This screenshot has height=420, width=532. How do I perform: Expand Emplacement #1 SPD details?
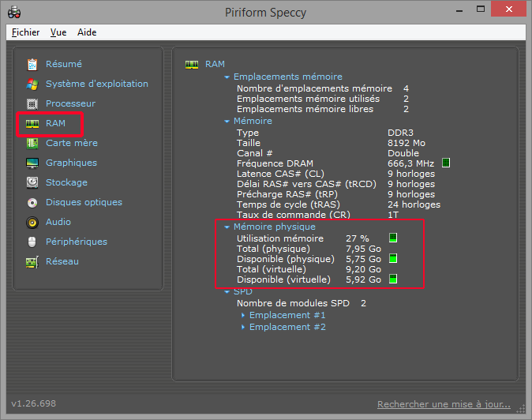(243, 316)
